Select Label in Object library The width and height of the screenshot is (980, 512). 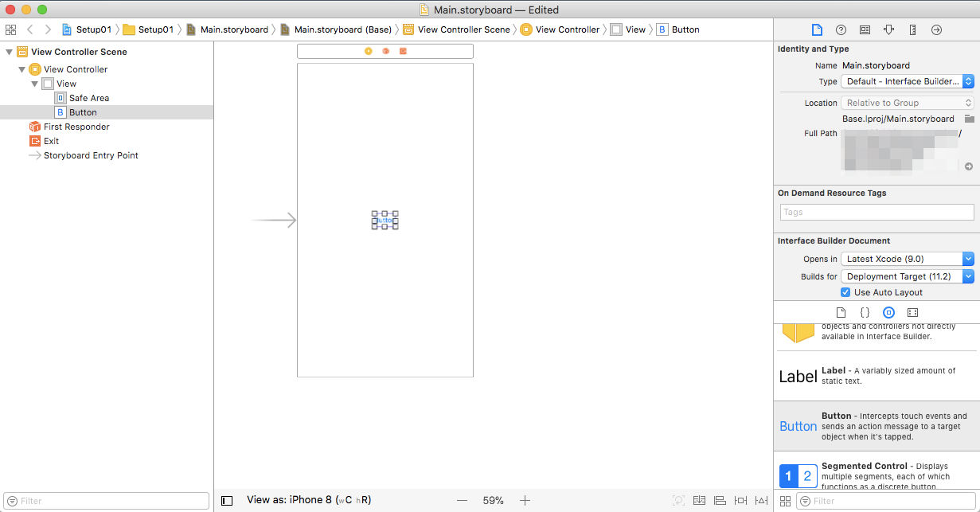pyautogui.click(x=877, y=376)
